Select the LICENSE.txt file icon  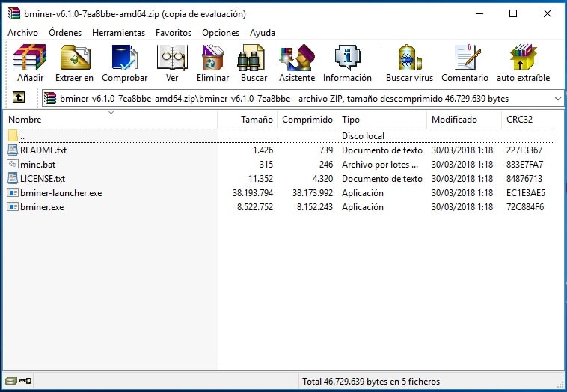(x=12, y=178)
